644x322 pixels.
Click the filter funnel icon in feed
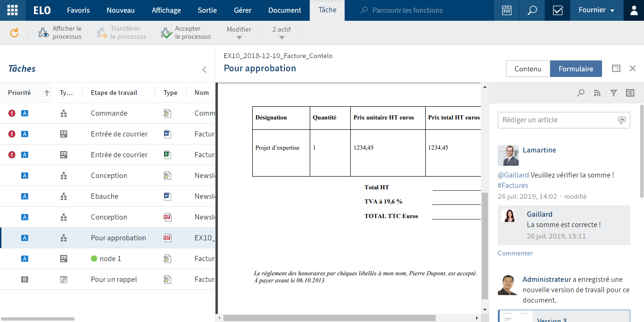[x=613, y=93]
